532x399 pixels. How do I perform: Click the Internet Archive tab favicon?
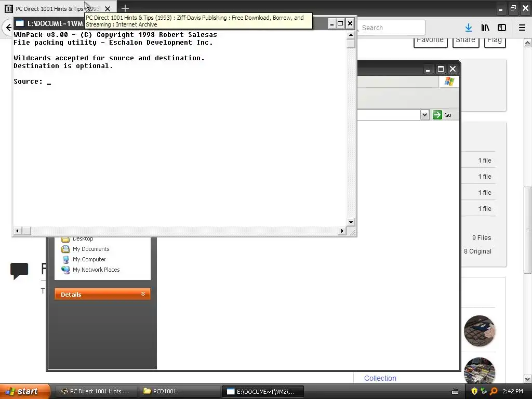(x=9, y=8)
